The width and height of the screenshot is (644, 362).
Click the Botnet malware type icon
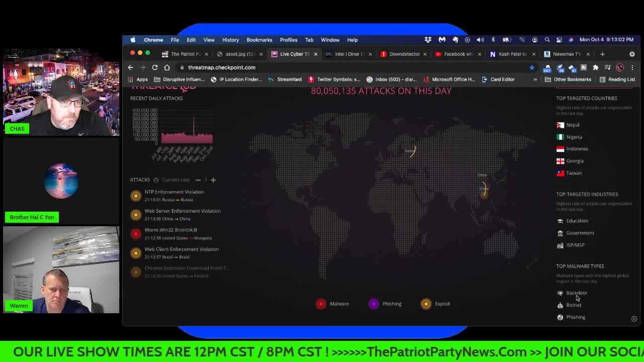tap(560, 305)
